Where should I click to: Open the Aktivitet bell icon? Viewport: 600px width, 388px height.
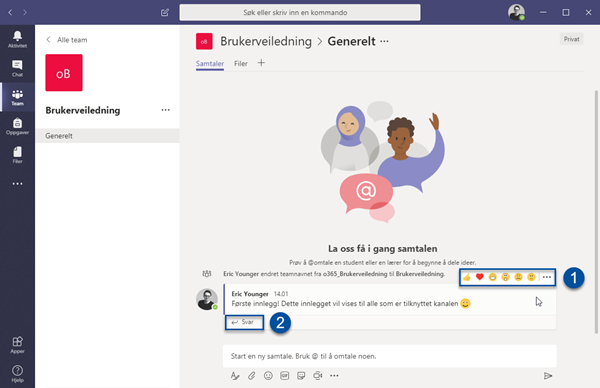tap(17, 39)
